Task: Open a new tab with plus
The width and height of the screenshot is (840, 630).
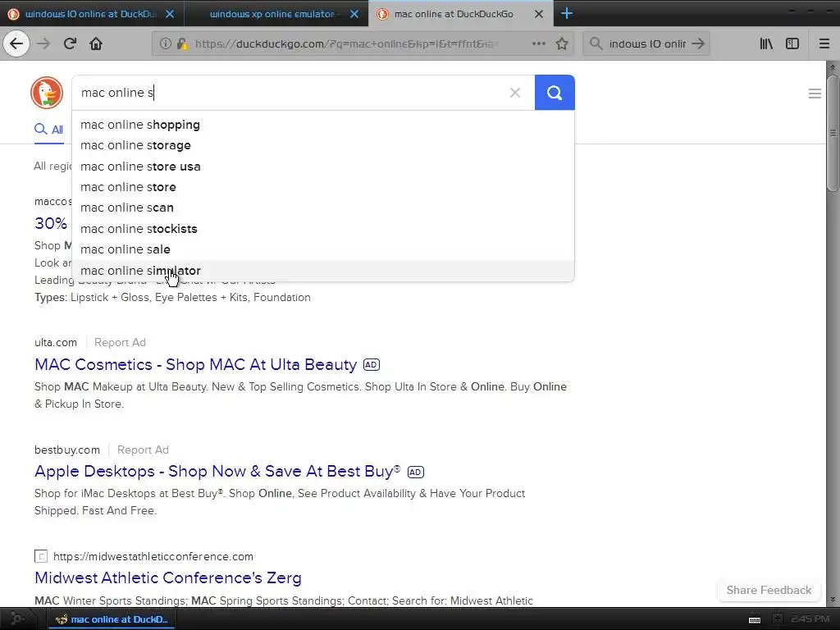Action: (567, 13)
